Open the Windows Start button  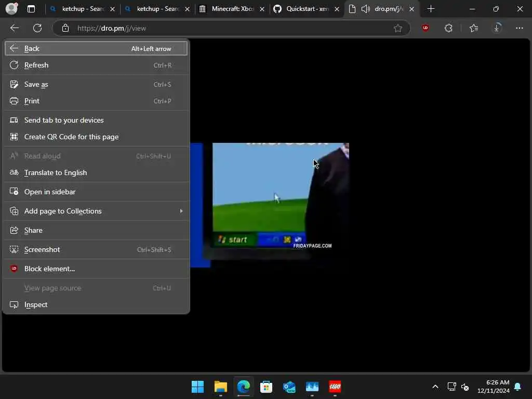pos(197,387)
